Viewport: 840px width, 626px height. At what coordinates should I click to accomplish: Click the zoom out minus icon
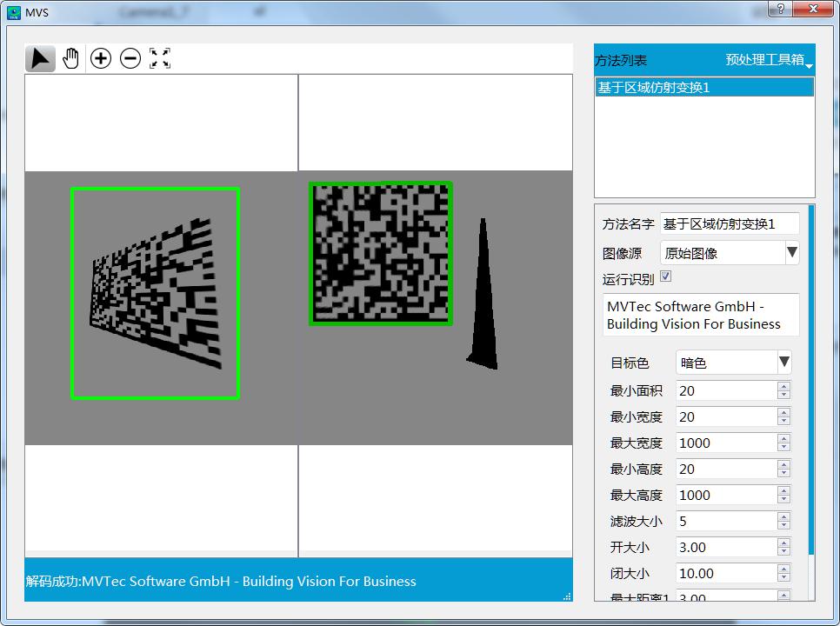coord(130,58)
